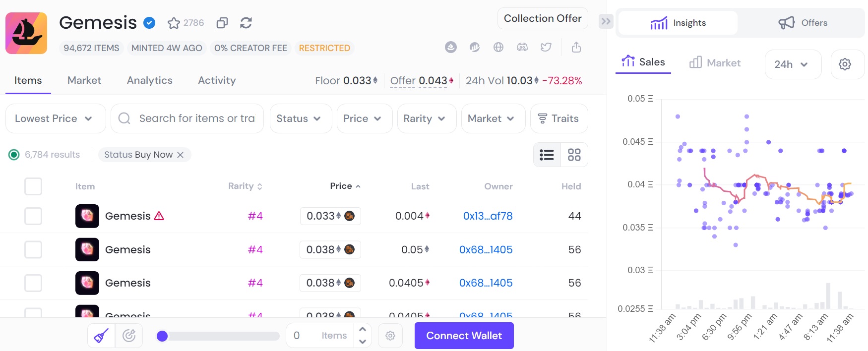The width and height of the screenshot is (868, 351).
Task: Click the Connect Wallet button
Action: 464,336
